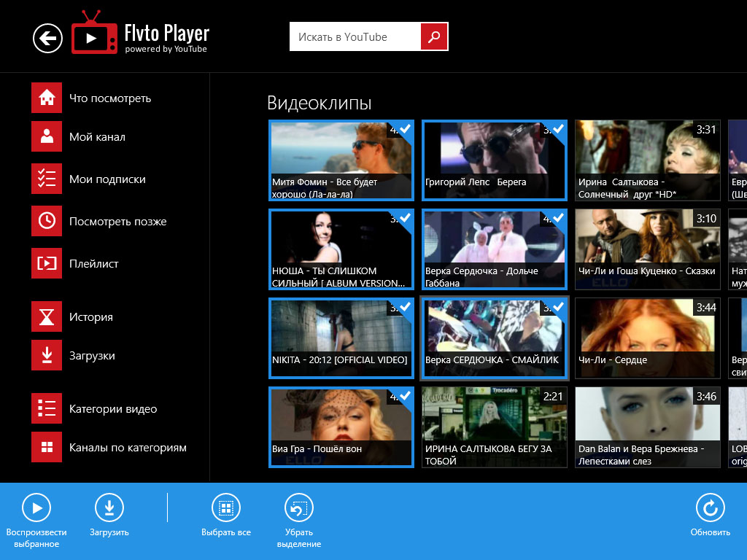Screen dimensions: 747x560
Task: Click the Обновить label
Action: click(x=710, y=532)
